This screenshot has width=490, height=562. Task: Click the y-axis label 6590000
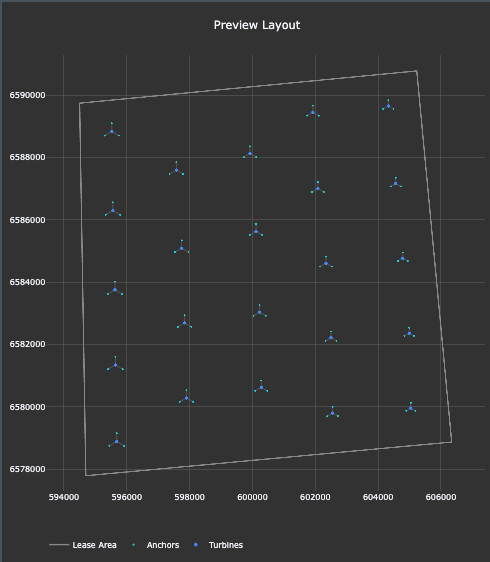click(x=28, y=95)
